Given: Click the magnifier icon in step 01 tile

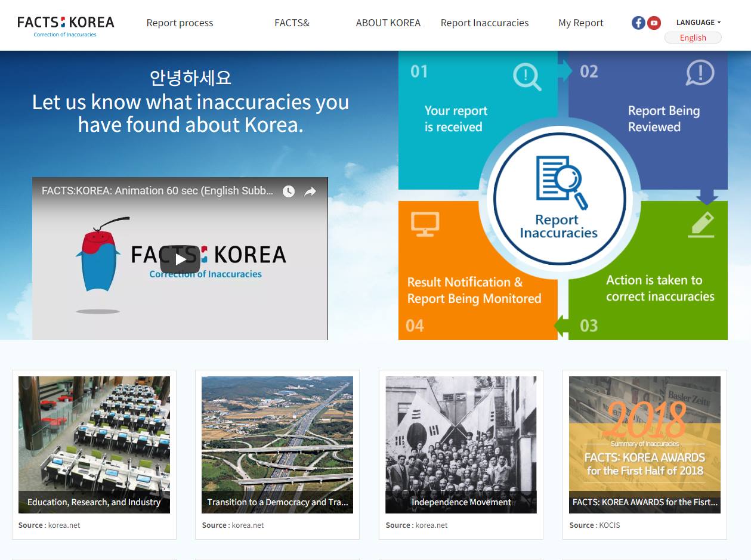Looking at the screenshot, I should pyautogui.click(x=527, y=77).
